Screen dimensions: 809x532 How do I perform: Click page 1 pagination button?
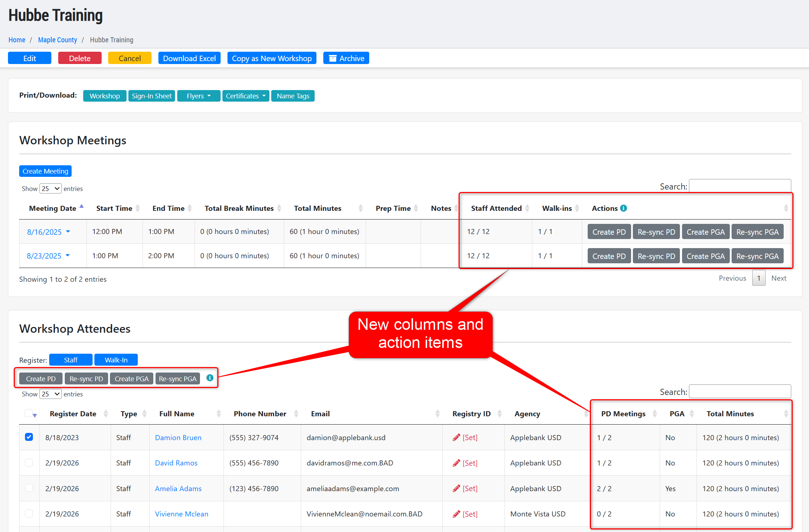[758, 278]
